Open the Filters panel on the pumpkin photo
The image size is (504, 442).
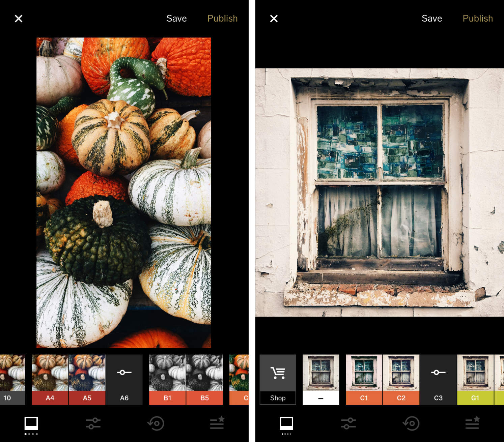(31, 424)
